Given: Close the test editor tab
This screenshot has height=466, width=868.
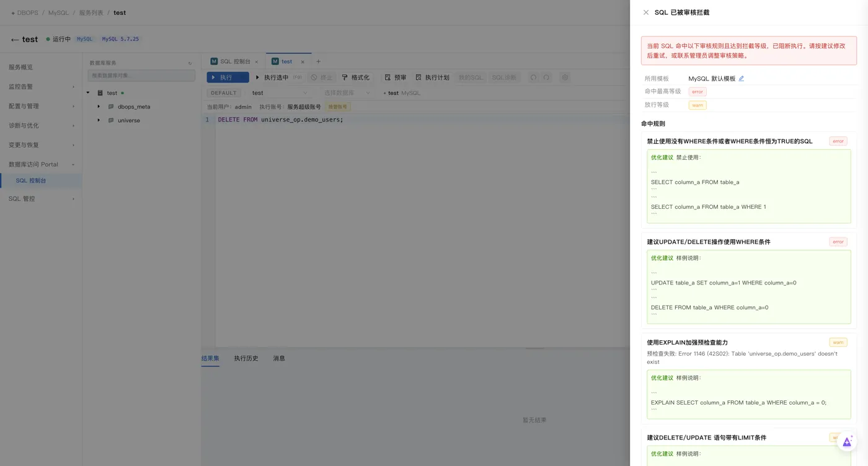Looking at the screenshot, I should pyautogui.click(x=303, y=62).
